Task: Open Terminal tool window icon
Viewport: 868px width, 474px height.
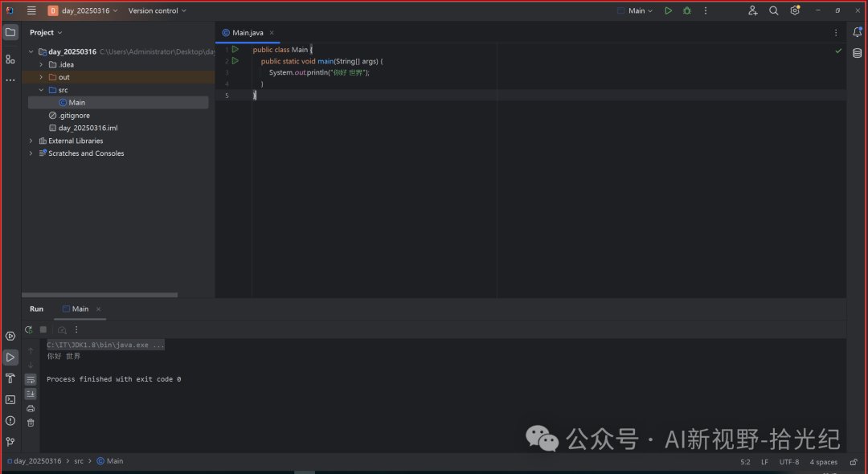Action: (x=10, y=399)
